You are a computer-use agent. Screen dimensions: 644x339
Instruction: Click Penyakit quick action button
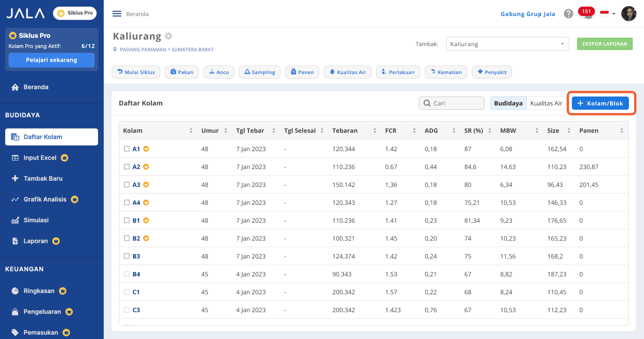coord(492,72)
